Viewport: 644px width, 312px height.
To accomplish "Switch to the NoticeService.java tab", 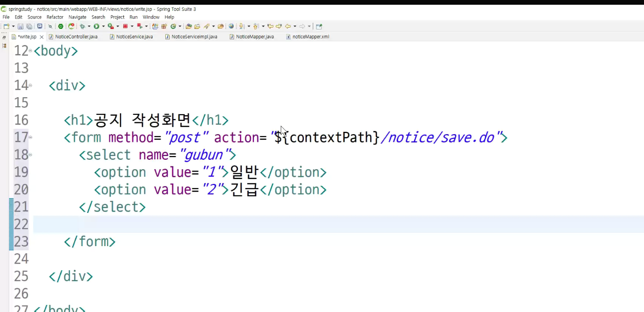I will [131, 37].
